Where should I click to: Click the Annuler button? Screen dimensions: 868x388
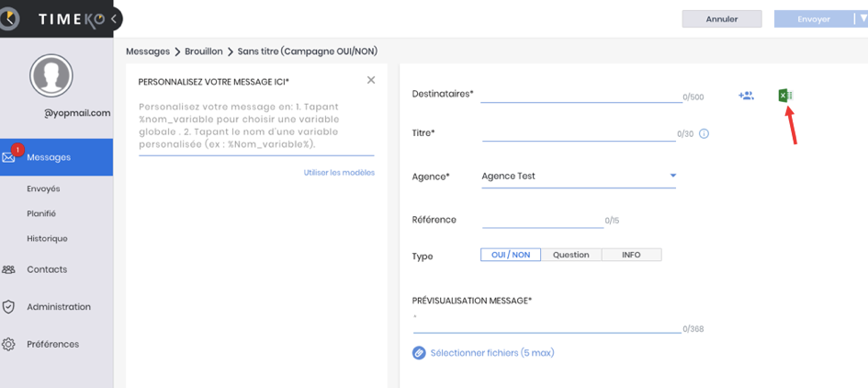722,18
